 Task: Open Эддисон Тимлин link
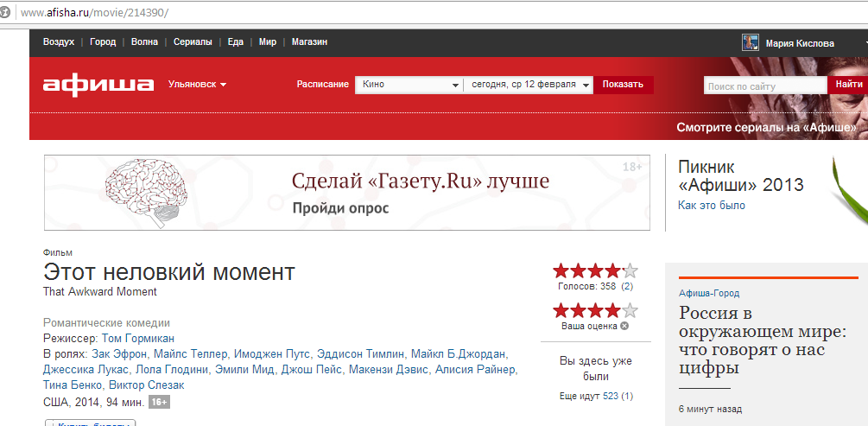(363, 354)
